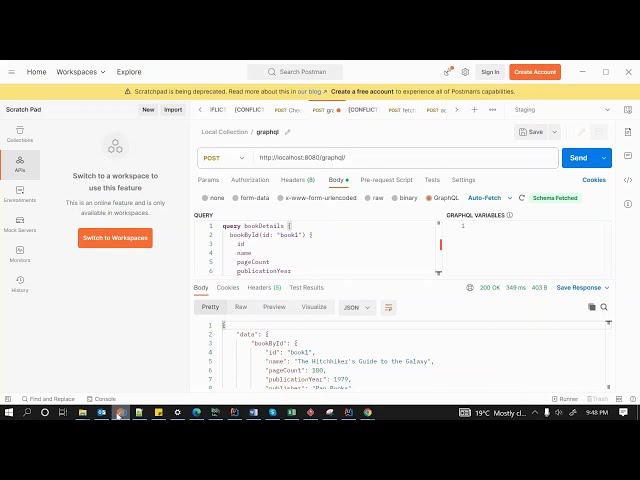
Task: Open the Staging environment selector
Action: click(562, 110)
